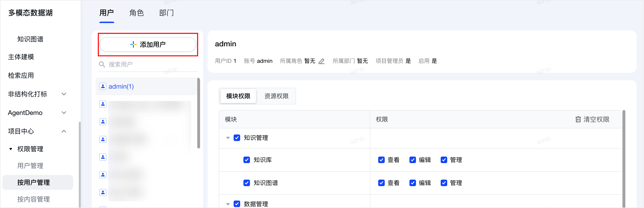
Task: Open 按内容管理 in the sidebar
Action: (x=34, y=199)
